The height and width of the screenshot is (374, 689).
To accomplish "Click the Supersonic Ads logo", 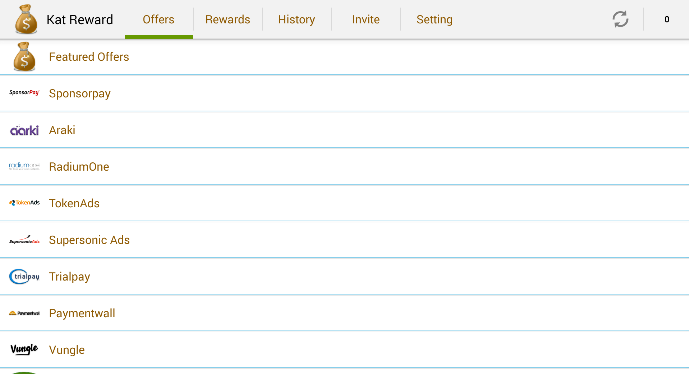I will (24, 240).
